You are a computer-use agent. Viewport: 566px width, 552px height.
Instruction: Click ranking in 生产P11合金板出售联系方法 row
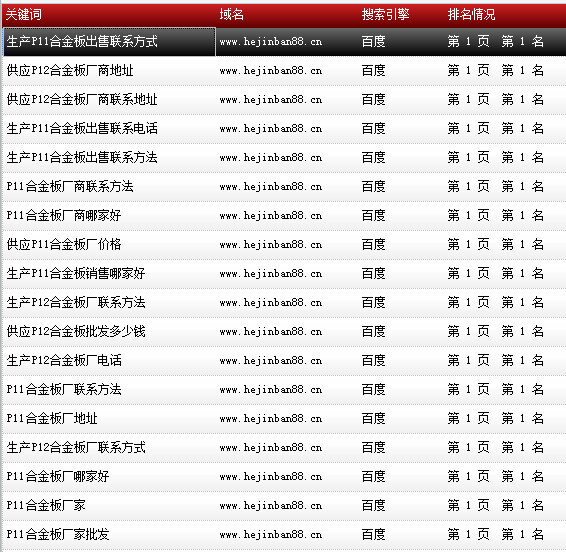[x=496, y=157]
